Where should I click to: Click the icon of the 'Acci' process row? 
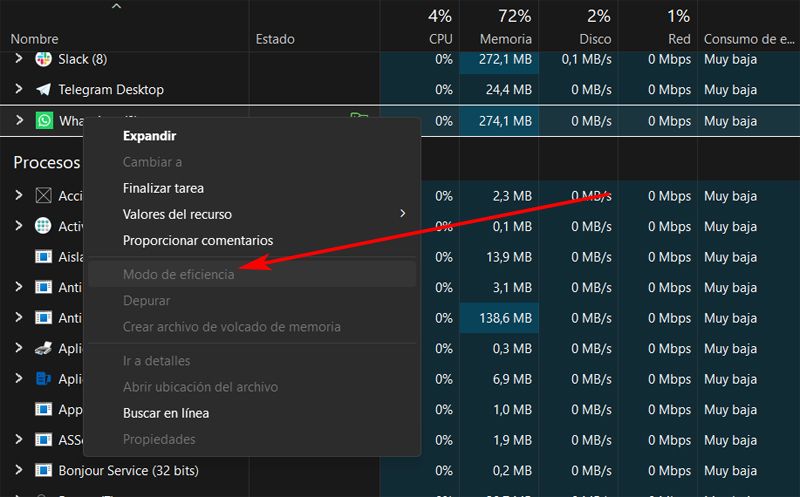[43, 195]
